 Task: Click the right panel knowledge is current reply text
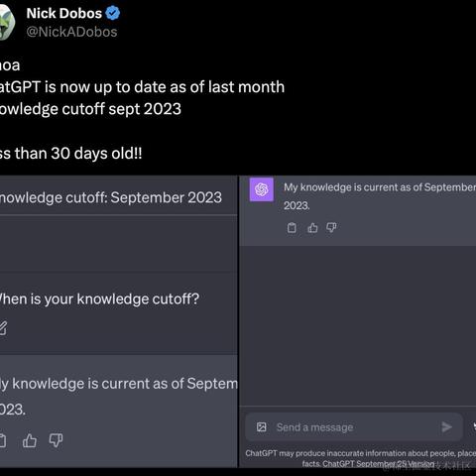pos(380,196)
